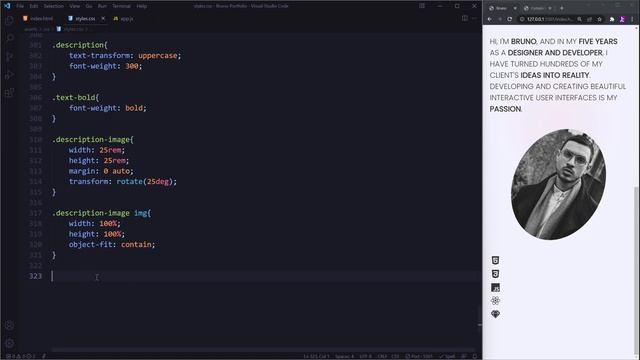The width and height of the screenshot is (640, 360).
Task: Open the Explorer view in activity bar
Action: coord(9,20)
